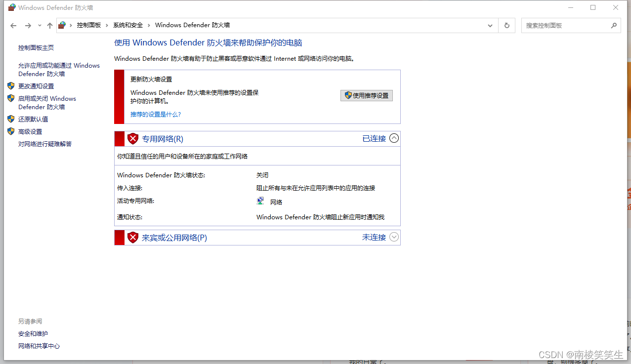Click the 网络 active network icon
This screenshot has height=364, width=631.
(x=260, y=201)
